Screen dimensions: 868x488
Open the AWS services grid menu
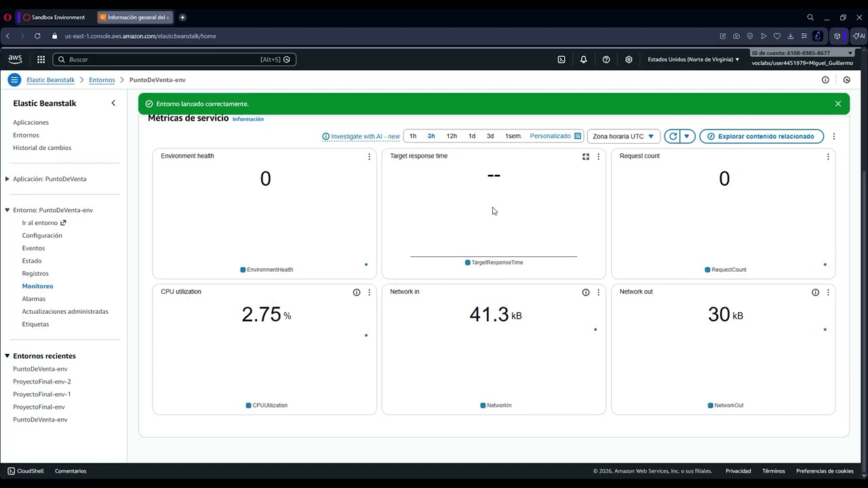41,60
